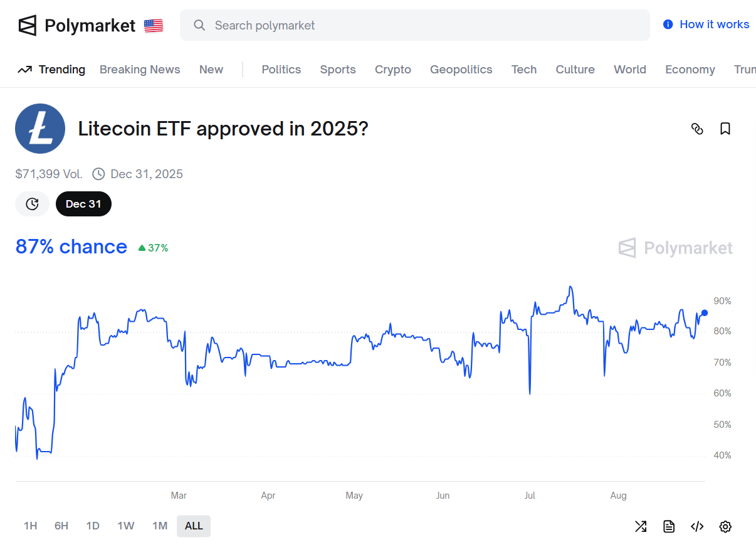Open the market rules document icon
The height and width of the screenshot is (557, 756).
point(669,526)
